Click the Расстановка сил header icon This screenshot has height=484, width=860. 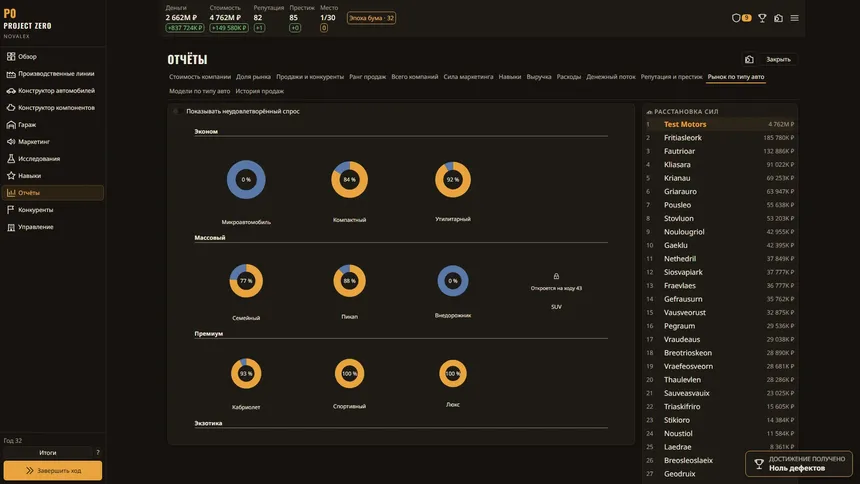[649, 111]
